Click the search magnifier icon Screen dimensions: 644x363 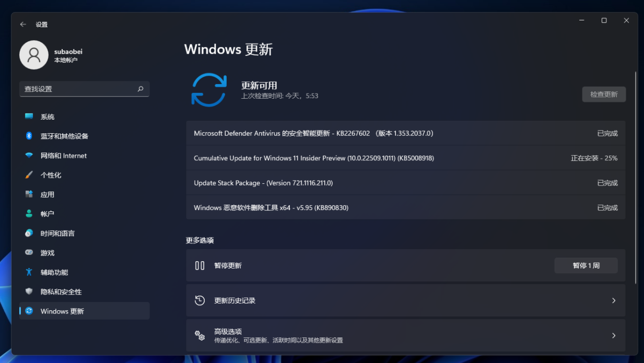point(140,89)
